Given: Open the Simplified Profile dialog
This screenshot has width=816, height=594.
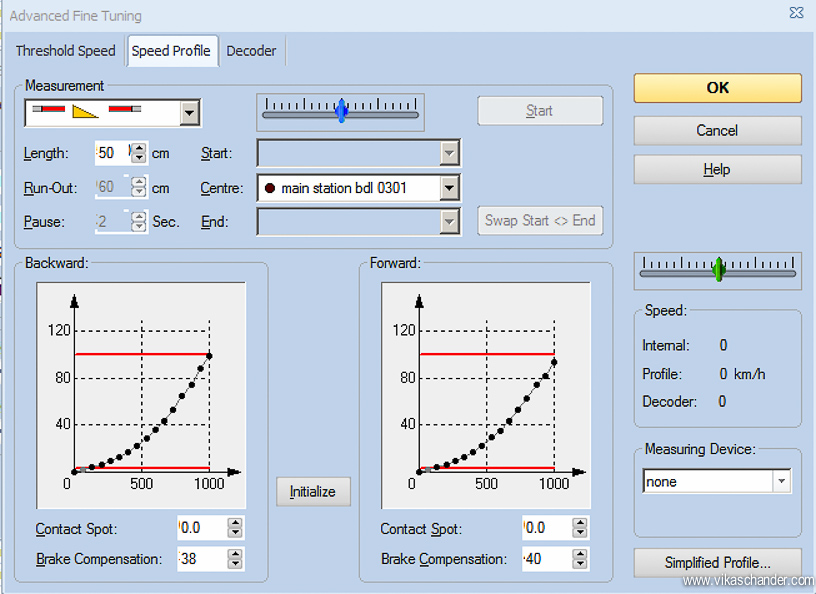Looking at the screenshot, I should pyautogui.click(x=717, y=563).
